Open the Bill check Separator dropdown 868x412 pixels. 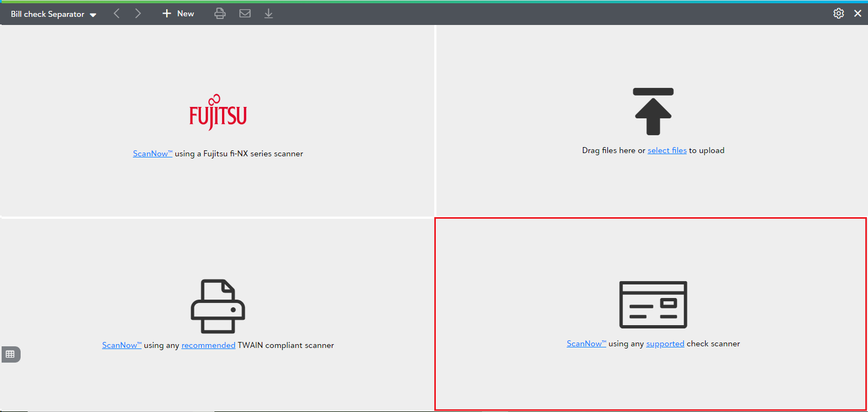(x=53, y=14)
